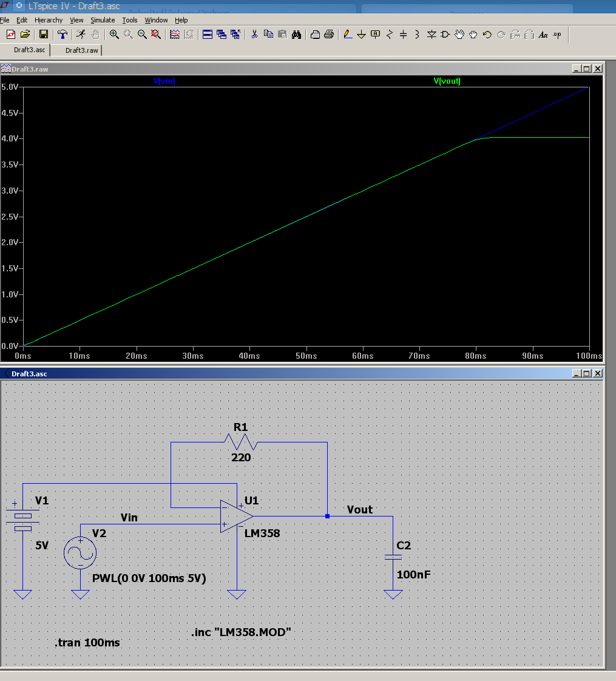Place a net label
This screenshot has width=616, height=681.
point(375,35)
